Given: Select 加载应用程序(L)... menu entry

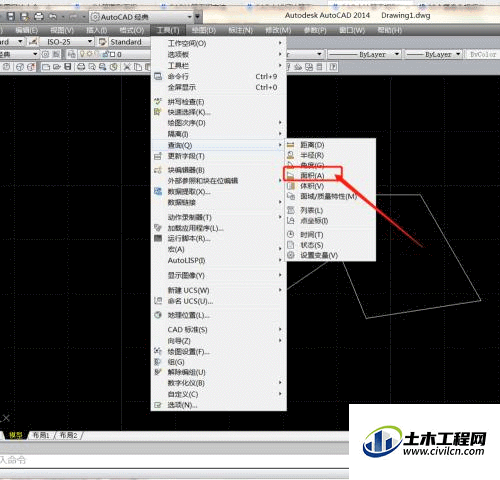Looking at the screenshot, I should [219, 228].
